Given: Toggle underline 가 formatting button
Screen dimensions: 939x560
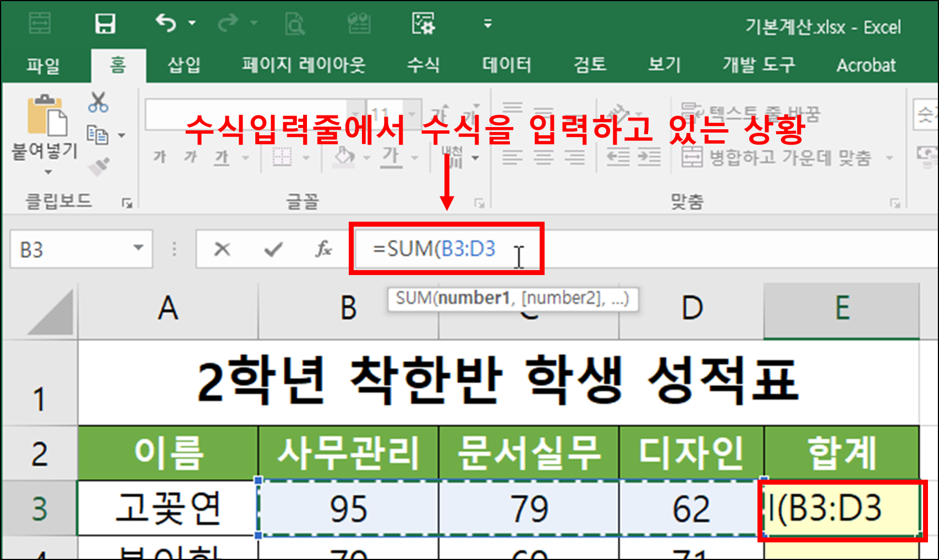Looking at the screenshot, I should (x=222, y=158).
